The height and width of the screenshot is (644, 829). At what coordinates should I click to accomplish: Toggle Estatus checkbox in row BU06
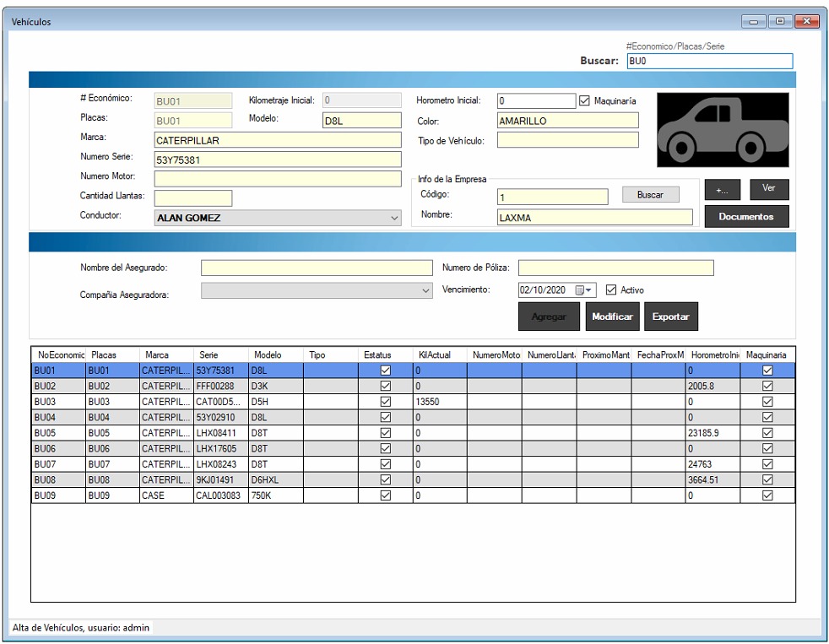pyautogui.click(x=386, y=448)
